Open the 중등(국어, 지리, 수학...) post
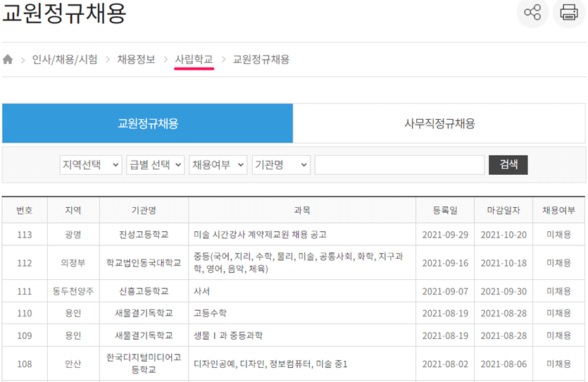 [298, 263]
